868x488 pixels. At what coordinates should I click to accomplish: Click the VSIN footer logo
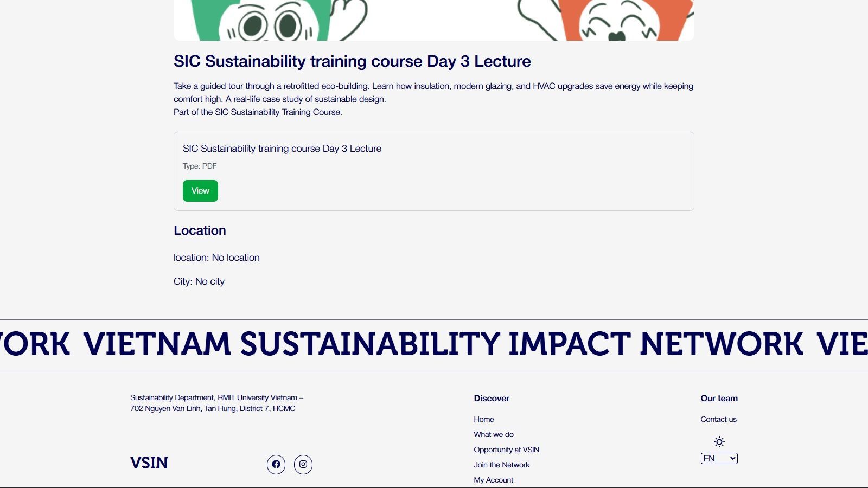[x=149, y=463]
